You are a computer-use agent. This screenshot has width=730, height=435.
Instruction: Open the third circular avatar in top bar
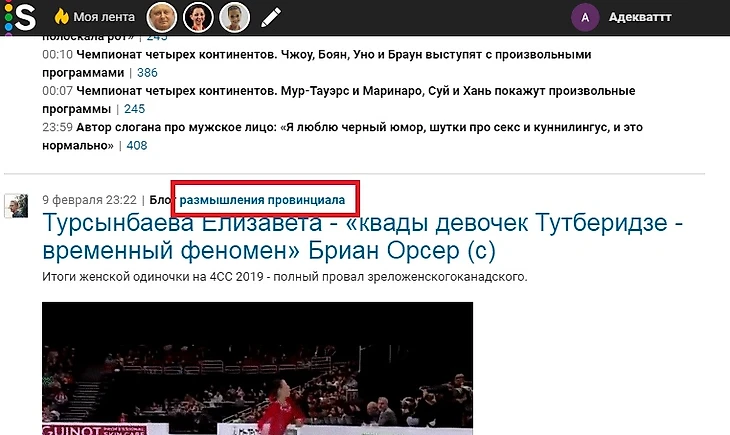[x=234, y=17]
